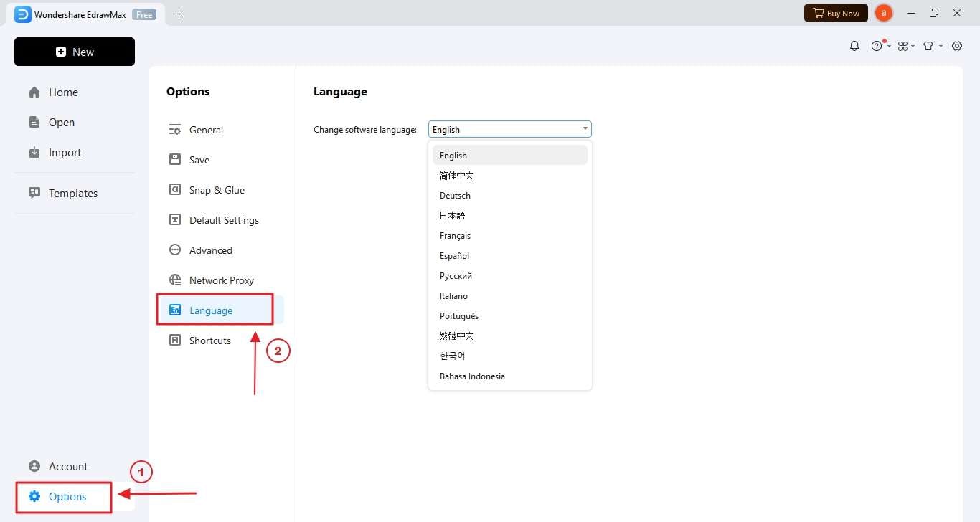Select Italiano from language list
The width and height of the screenshot is (980, 522).
[510, 296]
